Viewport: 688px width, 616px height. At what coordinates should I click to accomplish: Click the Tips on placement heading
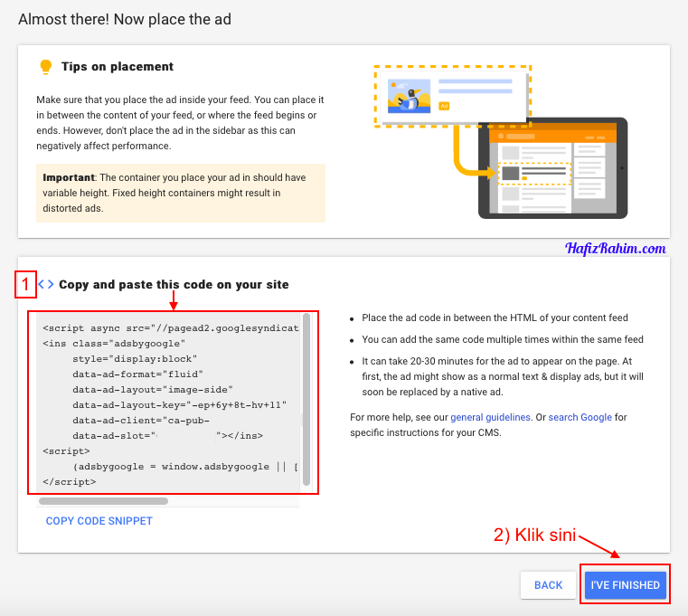[118, 67]
